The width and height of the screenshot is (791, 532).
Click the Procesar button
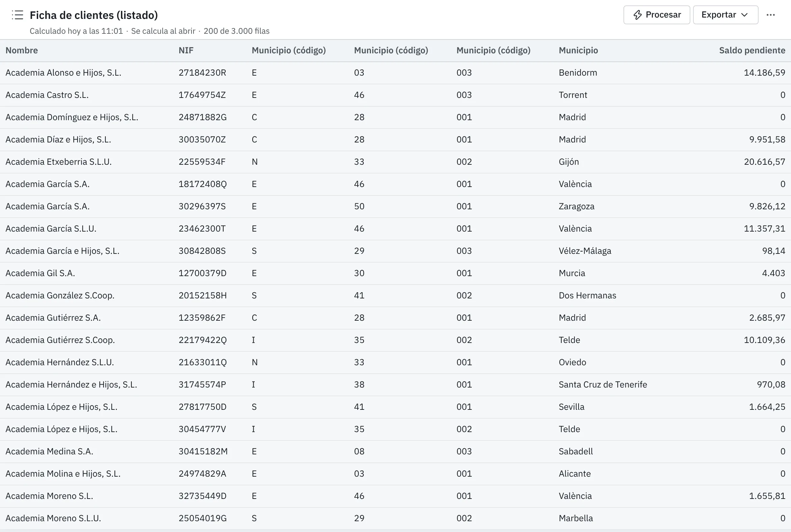657,15
